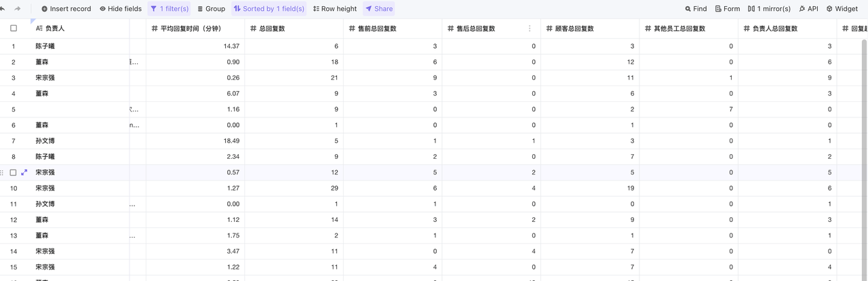Open the Widget panel

coord(842,9)
